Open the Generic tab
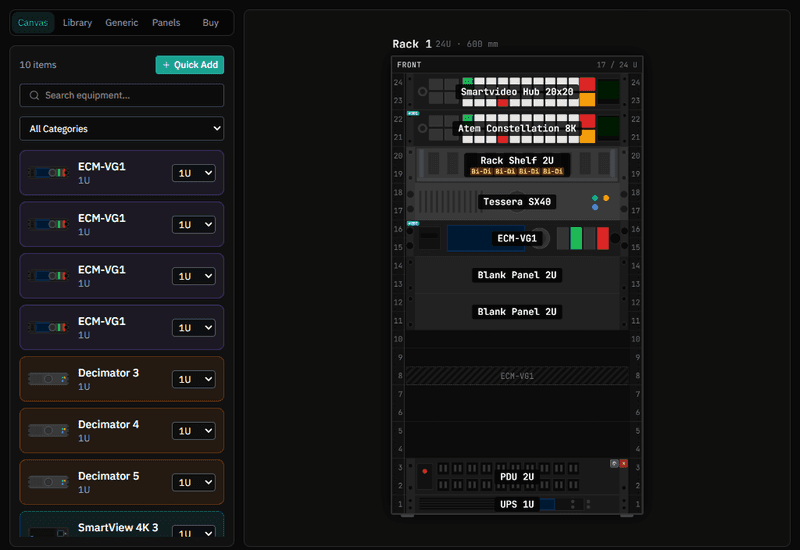Screen dimensions: 800x550 (x=121, y=22)
